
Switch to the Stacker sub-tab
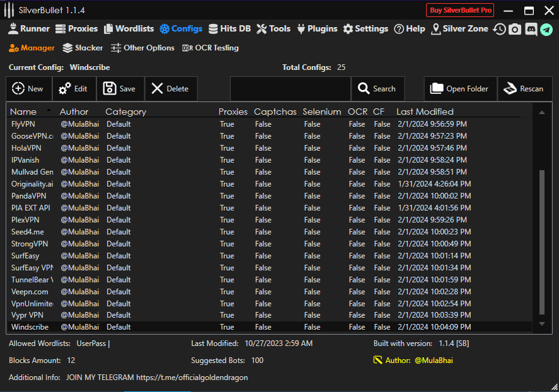pyautogui.click(x=83, y=48)
